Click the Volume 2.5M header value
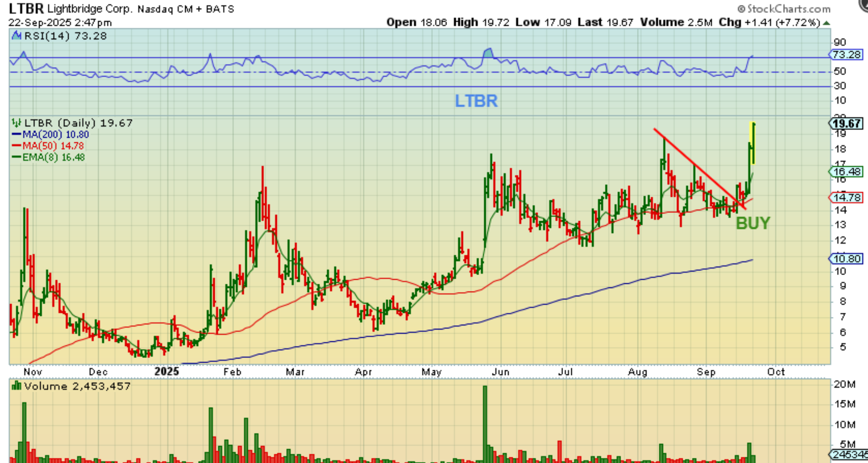 (x=676, y=22)
